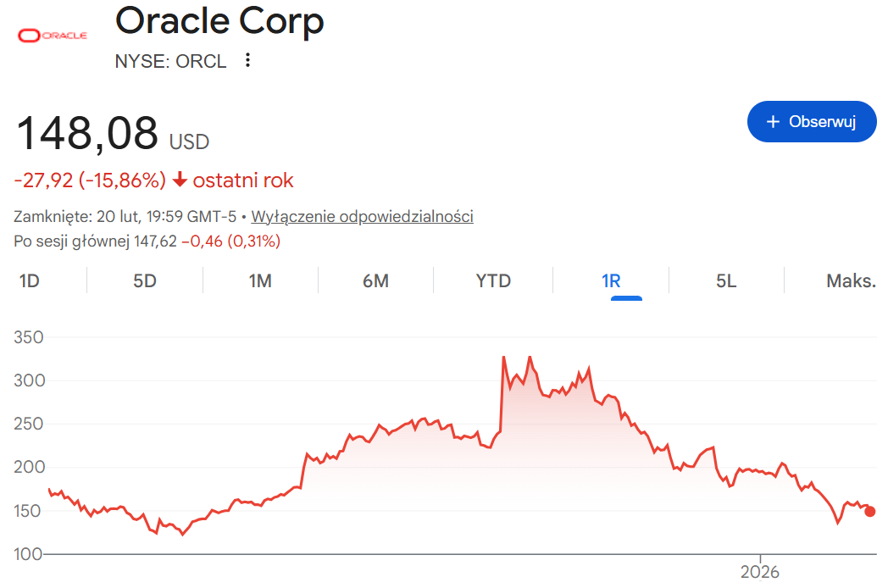Click the chart peak near 350

(x=504, y=358)
